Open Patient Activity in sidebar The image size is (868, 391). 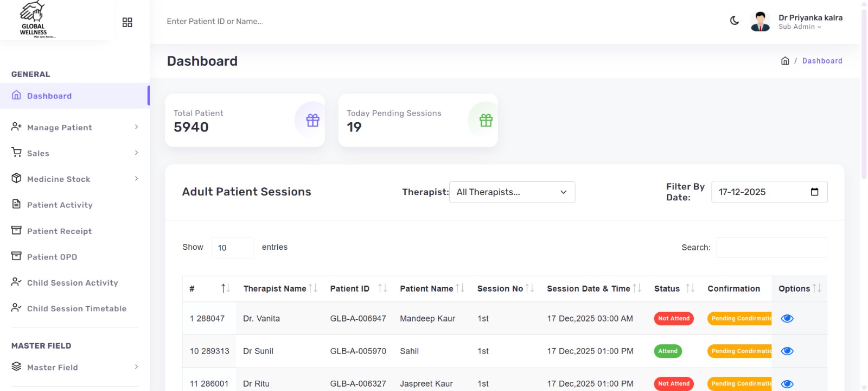tap(60, 205)
